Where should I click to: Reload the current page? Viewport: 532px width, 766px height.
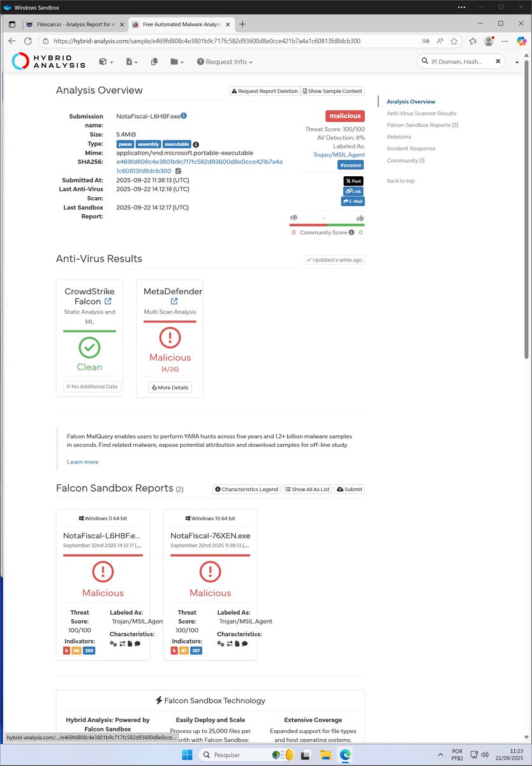pyautogui.click(x=28, y=41)
